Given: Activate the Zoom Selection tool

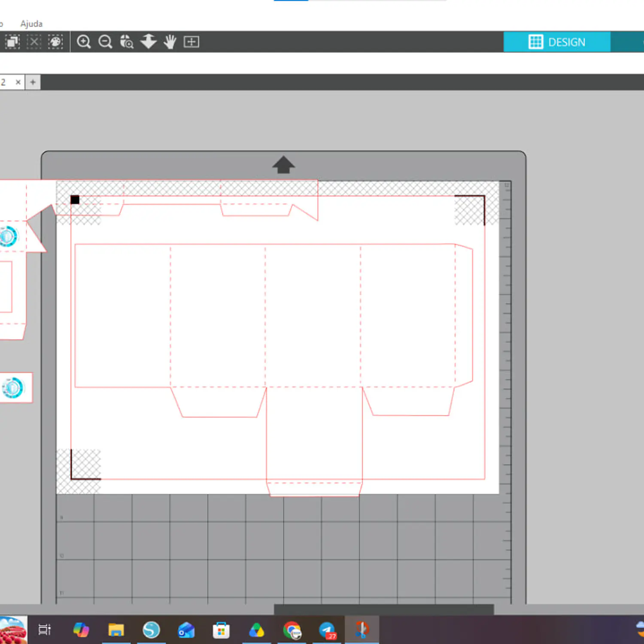Looking at the screenshot, I should 127,42.
